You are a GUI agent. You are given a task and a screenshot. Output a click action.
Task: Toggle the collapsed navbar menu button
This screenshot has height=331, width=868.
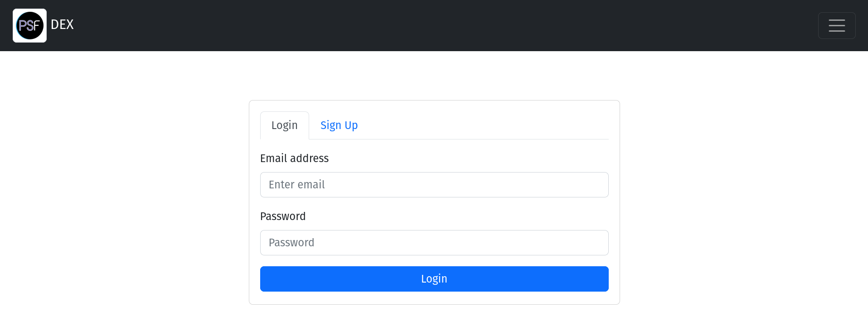pos(836,25)
